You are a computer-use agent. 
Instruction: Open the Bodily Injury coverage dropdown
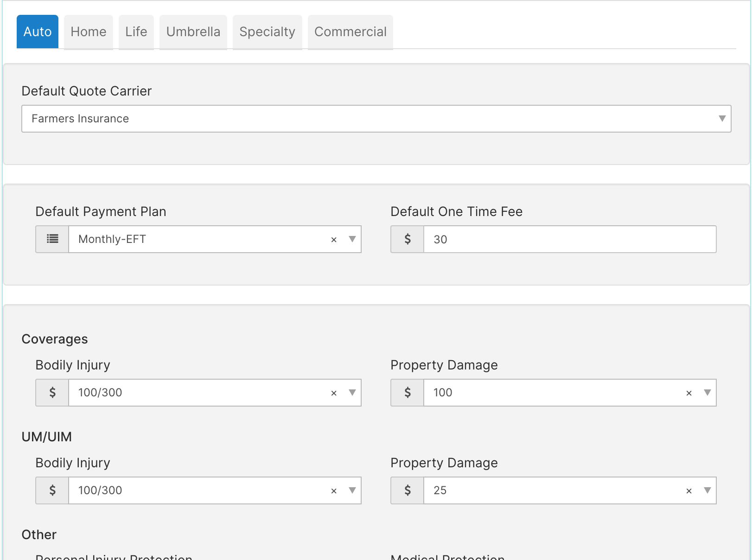pyautogui.click(x=352, y=393)
